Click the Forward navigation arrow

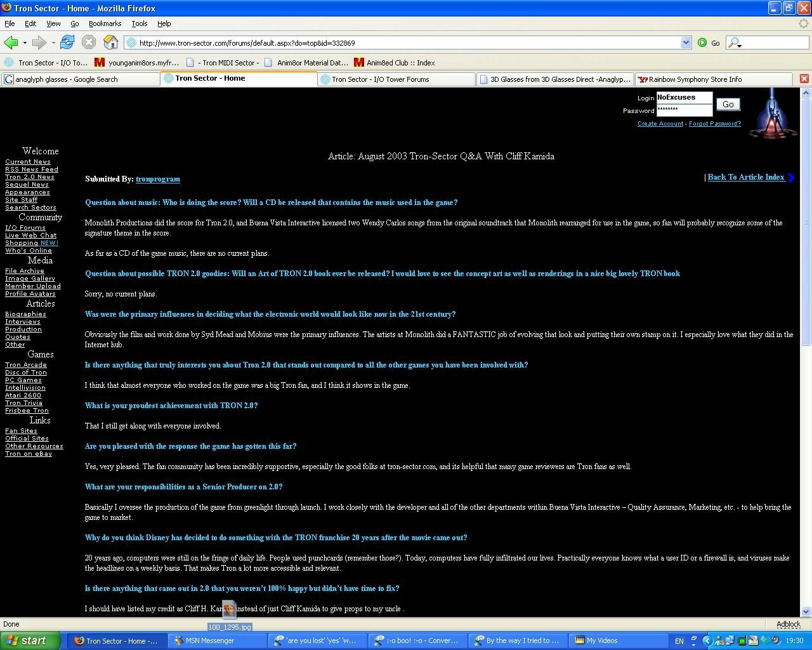click(39, 43)
